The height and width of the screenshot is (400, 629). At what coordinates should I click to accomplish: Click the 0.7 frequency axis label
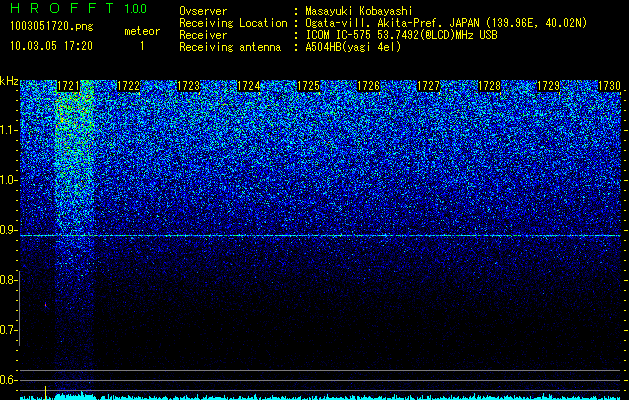tap(8, 330)
